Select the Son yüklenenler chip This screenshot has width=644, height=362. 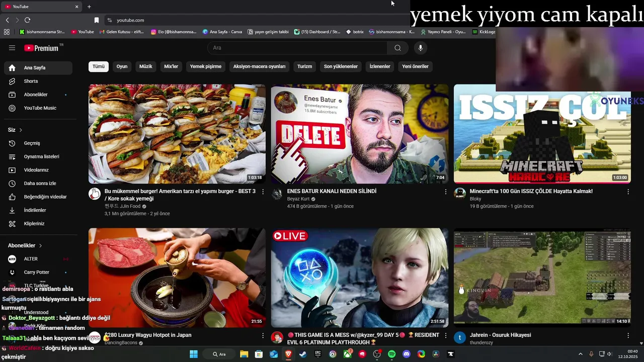pyautogui.click(x=341, y=66)
